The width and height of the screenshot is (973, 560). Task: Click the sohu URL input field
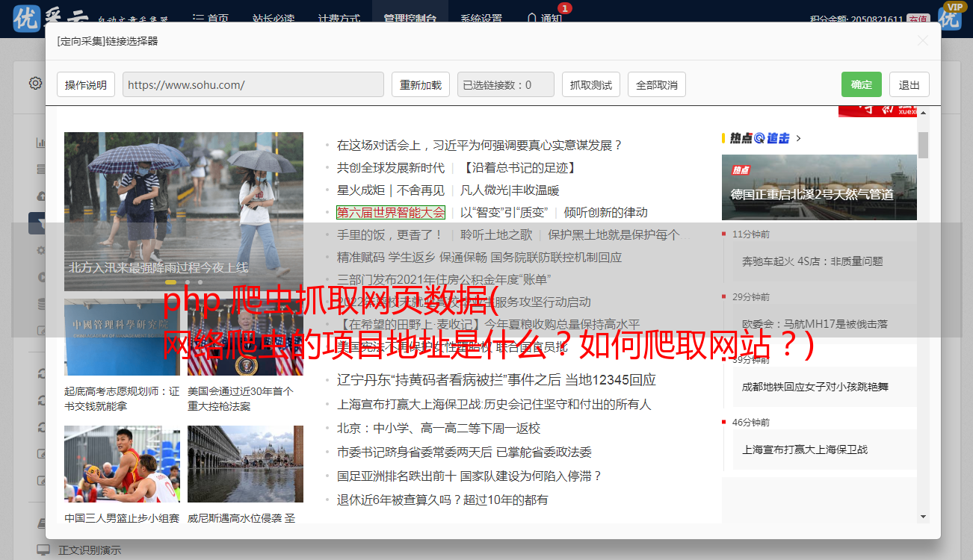pos(253,85)
